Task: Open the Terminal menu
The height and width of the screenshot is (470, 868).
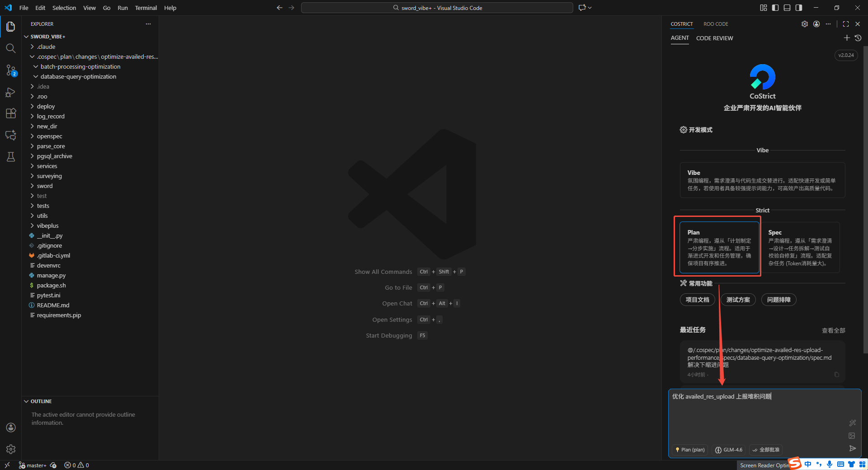Action: [146, 8]
